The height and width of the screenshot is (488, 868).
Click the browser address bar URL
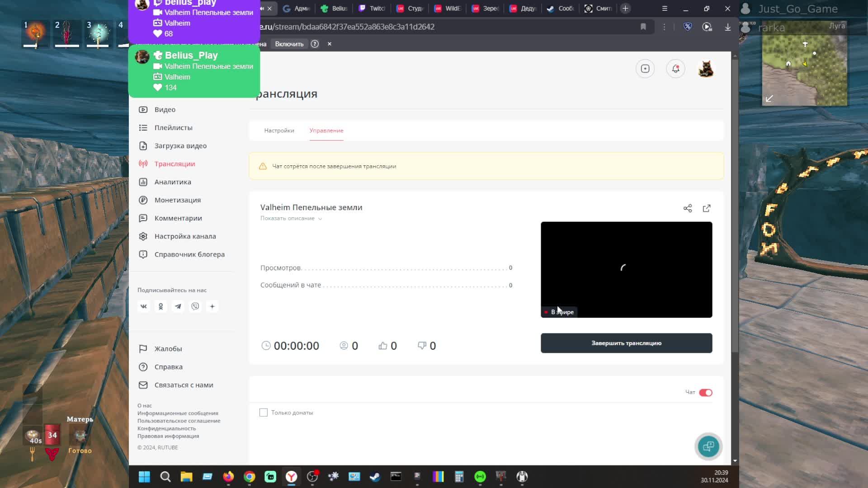pos(347,27)
